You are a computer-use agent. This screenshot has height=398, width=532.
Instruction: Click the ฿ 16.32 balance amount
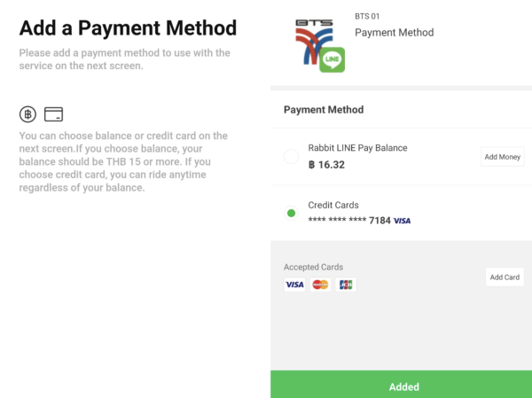pyautogui.click(x=326, y=165)
